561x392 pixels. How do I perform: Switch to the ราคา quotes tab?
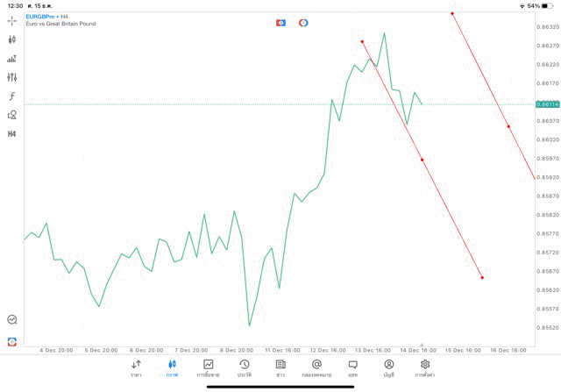click(x=136, y=368)
